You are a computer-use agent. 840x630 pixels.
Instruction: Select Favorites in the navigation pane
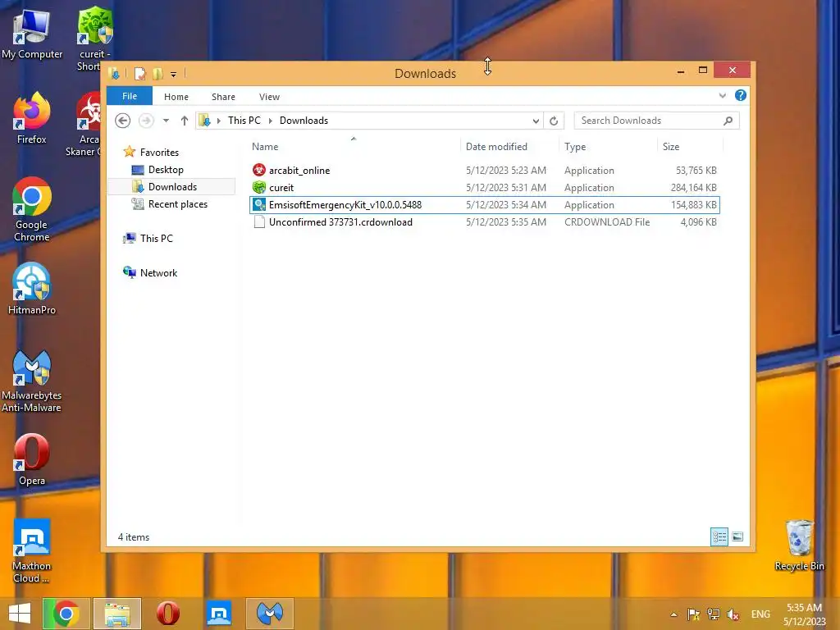pyautogui.click(x=159, y=152)
